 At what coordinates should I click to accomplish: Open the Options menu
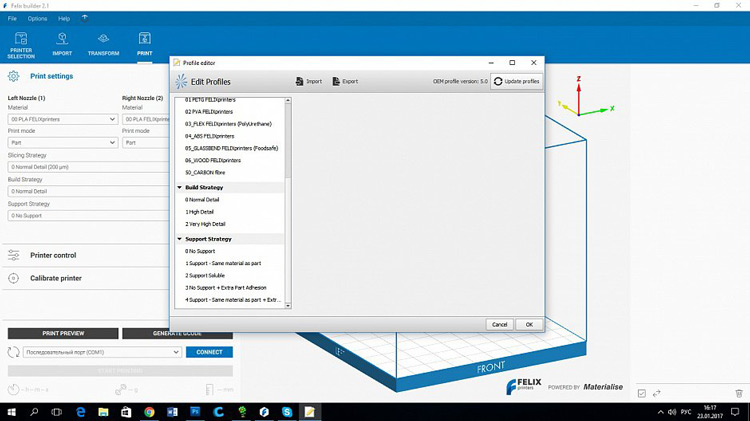pos(37,19)
